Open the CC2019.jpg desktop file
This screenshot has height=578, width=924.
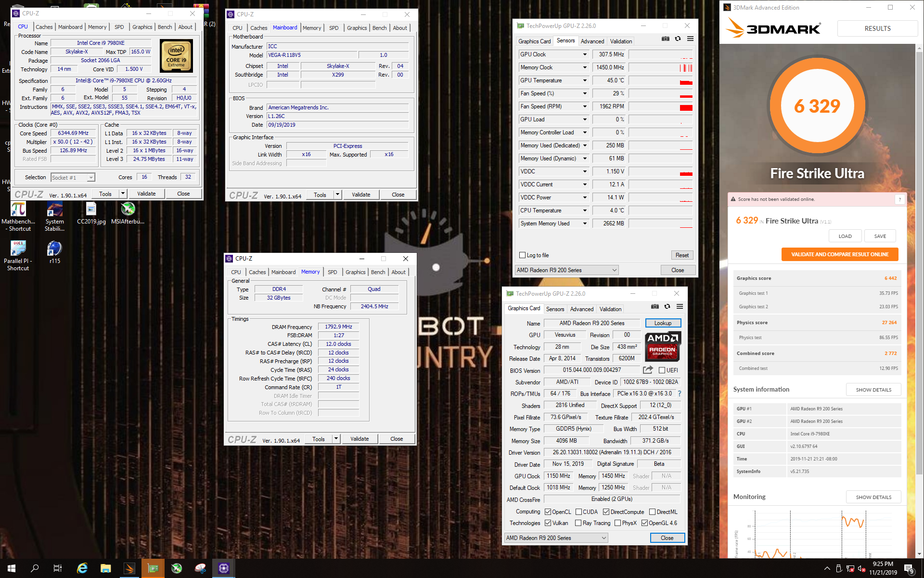[x=91, y=213]
